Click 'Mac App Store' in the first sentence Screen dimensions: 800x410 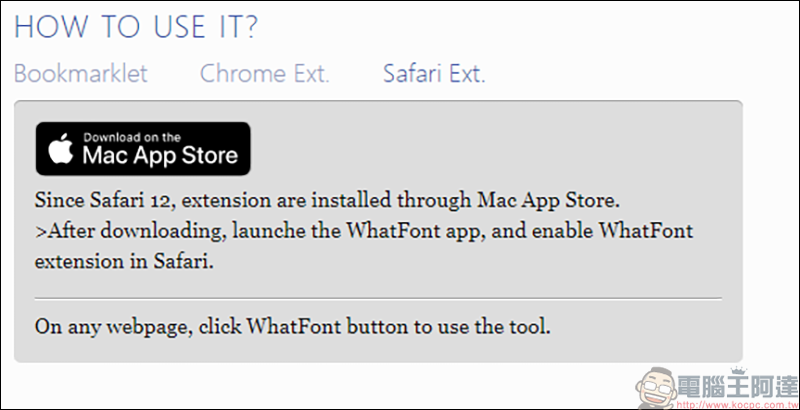pyautogui.click(x=546, y=201)
